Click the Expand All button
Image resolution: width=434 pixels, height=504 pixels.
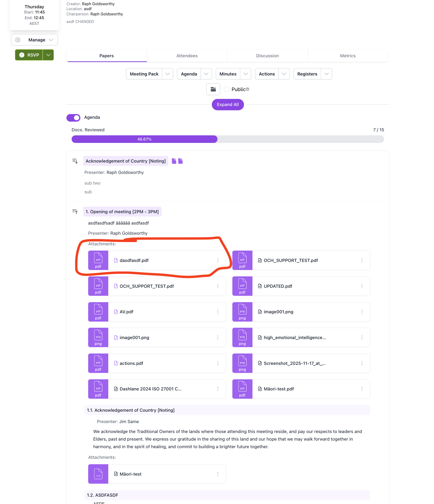(x=227, y=104)
